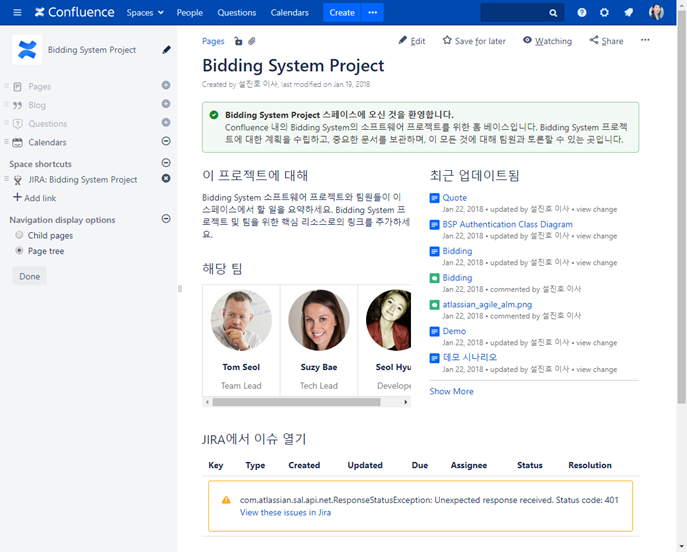Image resolution: width=687 pixels, height=552 pixels.
Task: Open the page more actions ellipsis
Action: [x=645, y=40]
